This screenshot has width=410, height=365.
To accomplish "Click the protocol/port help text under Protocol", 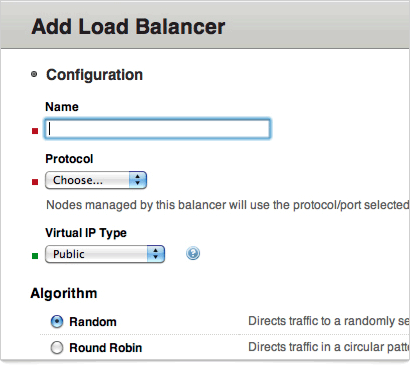I will (x=227, y=205).
